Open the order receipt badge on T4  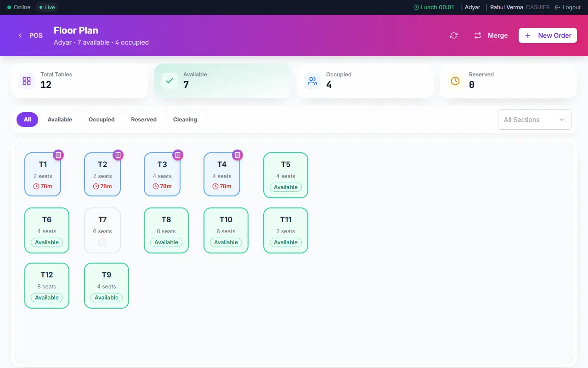point(237,155)
